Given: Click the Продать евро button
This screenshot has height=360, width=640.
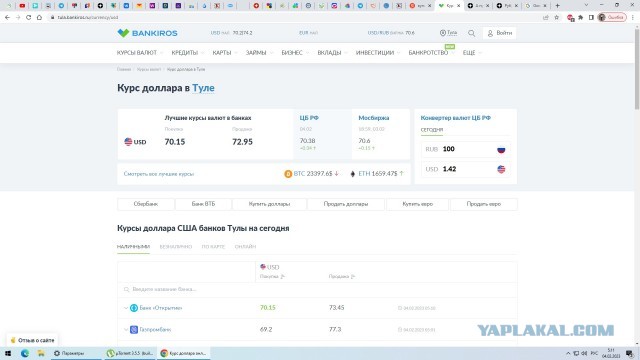Looking at the screenshot, I should click(x=484, y=204).
